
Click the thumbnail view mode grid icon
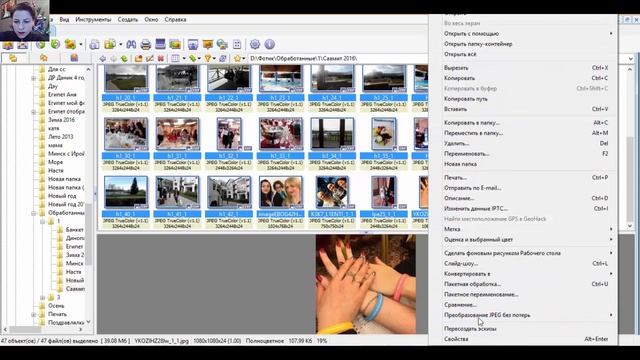(x=176, y=58)
